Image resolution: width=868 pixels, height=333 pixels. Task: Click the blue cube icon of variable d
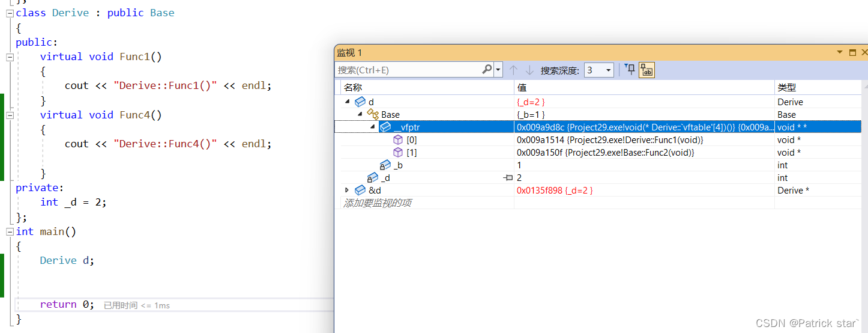tap(360, 102)
